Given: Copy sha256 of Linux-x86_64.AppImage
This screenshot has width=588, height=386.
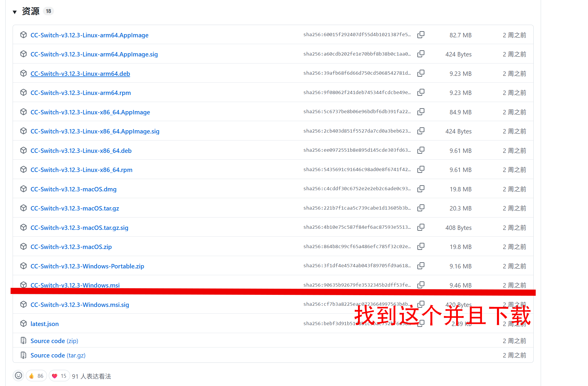Looking at the screenshot, I should (x=421, y=112).
